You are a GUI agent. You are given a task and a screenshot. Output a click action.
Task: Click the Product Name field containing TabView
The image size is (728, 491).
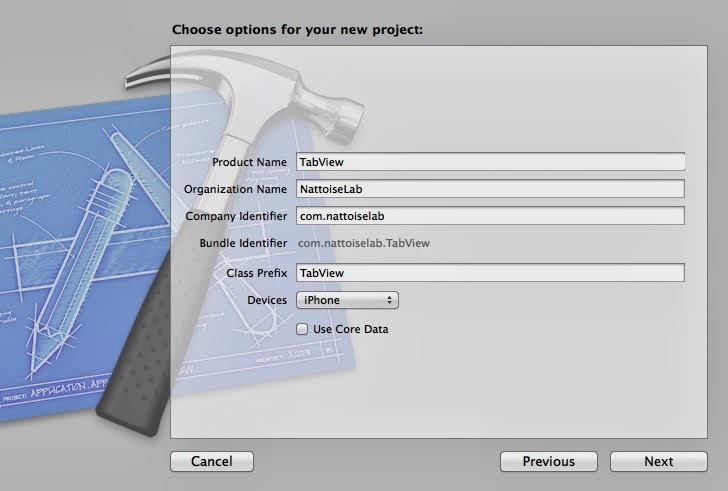coord(490,162)
